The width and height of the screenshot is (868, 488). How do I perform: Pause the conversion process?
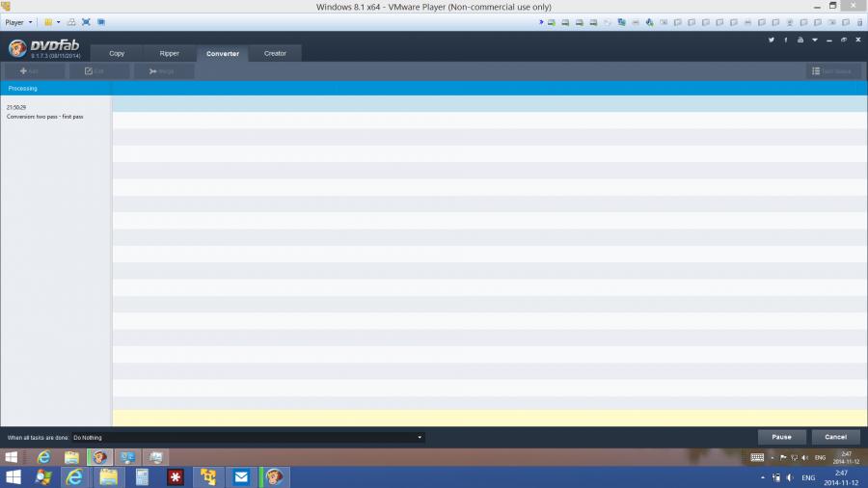tap(781, 437)
